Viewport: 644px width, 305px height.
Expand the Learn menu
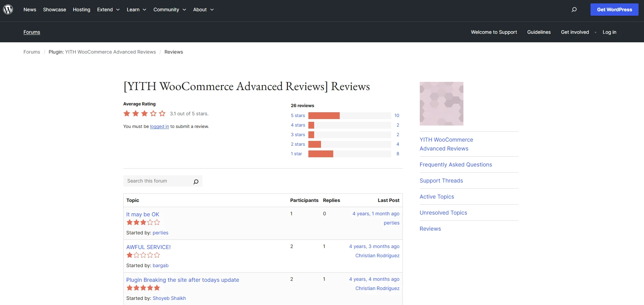coord(137,10)
